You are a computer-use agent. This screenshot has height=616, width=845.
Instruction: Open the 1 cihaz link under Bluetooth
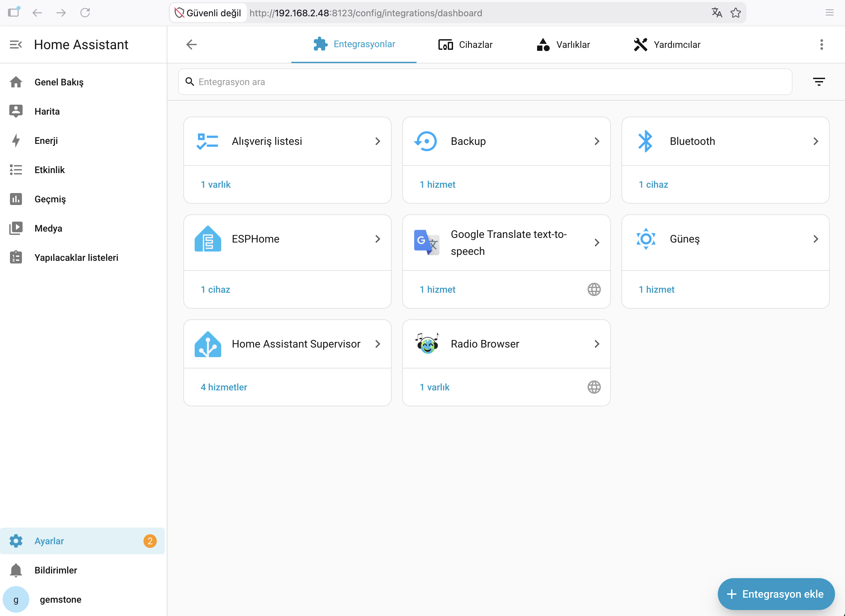pyautogui.click(x=653, y=185)
